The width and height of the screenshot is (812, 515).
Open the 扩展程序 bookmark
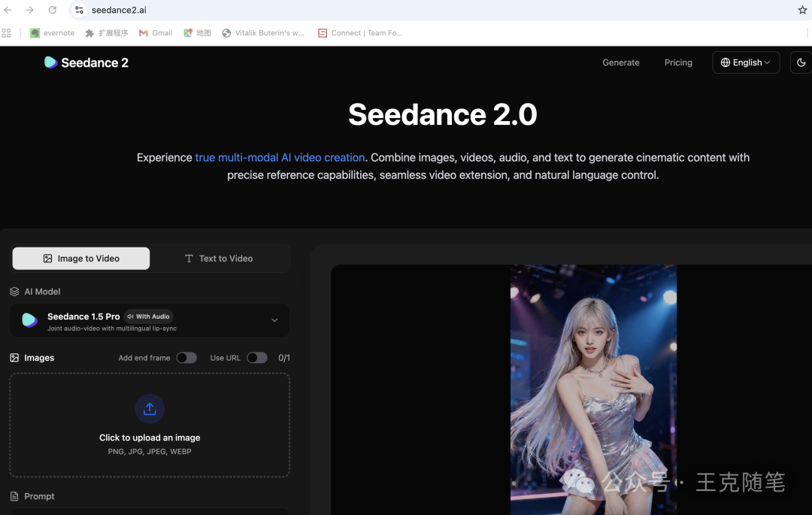coord(107,33)
